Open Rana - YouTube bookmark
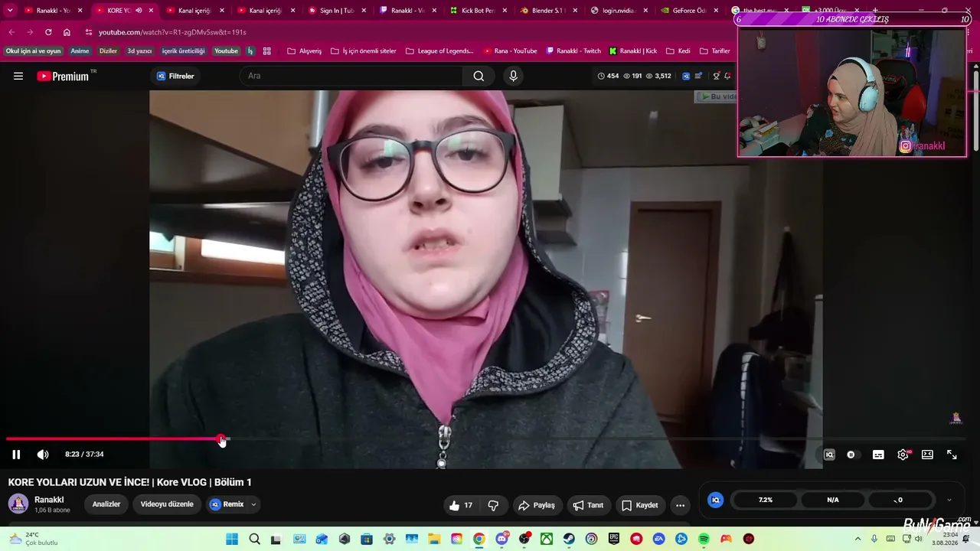The image size is (980, 551). pos(511,51)
